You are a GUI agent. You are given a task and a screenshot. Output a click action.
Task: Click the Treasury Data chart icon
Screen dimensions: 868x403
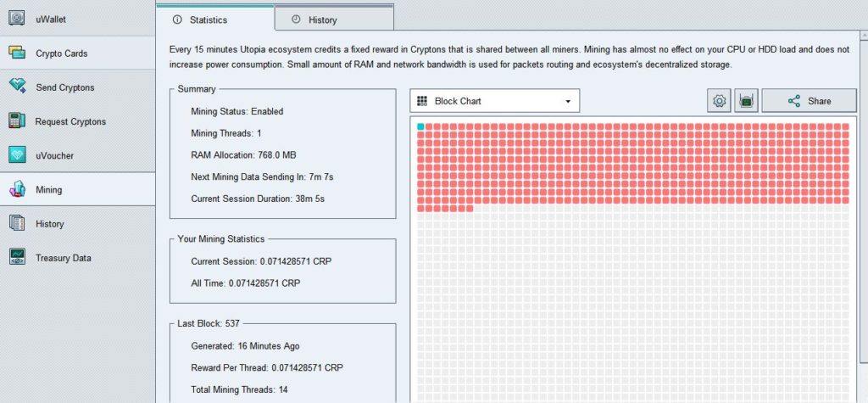(x=17, y=257)
